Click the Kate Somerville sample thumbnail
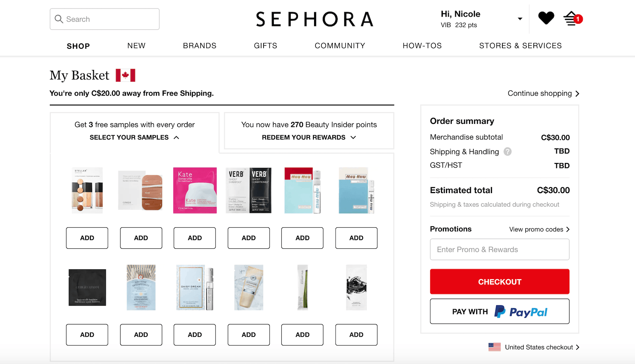Image resolution: width=635 pixels, height=364 pixels. pos(195,190)
